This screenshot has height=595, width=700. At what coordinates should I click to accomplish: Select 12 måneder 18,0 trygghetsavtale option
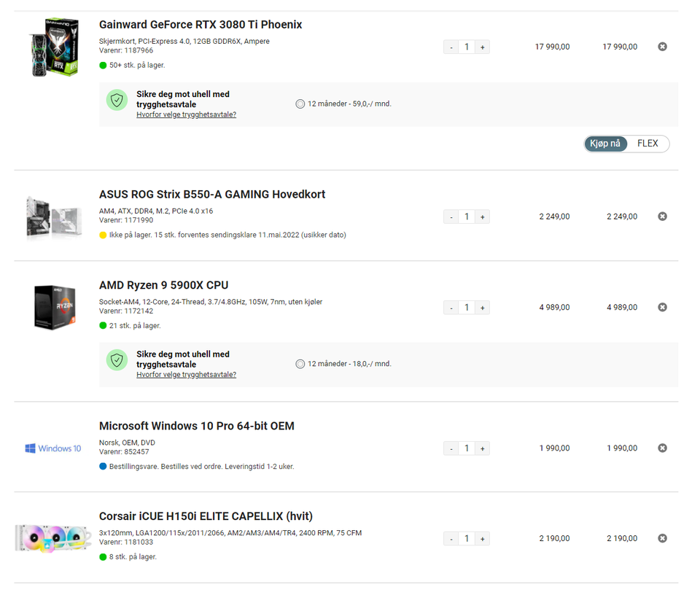coord(300,364)
